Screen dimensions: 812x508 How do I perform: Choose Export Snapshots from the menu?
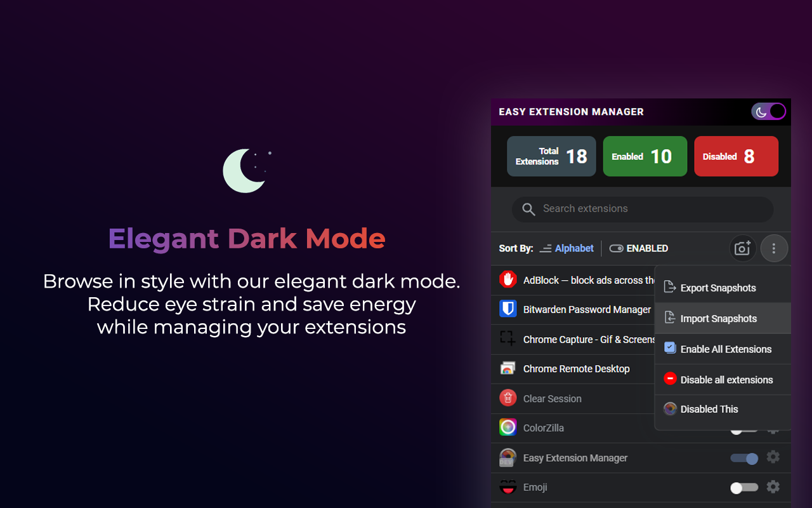pyautogui.click(x=723, y=288)
